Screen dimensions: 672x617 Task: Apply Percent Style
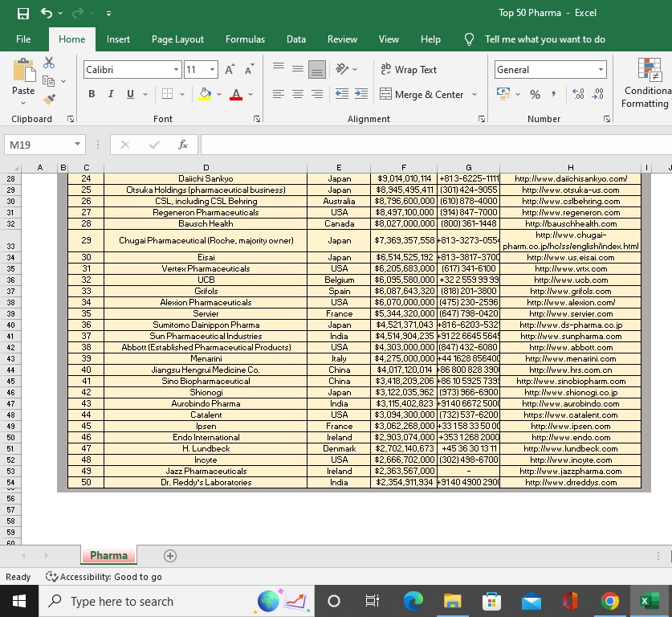[535, 94]
